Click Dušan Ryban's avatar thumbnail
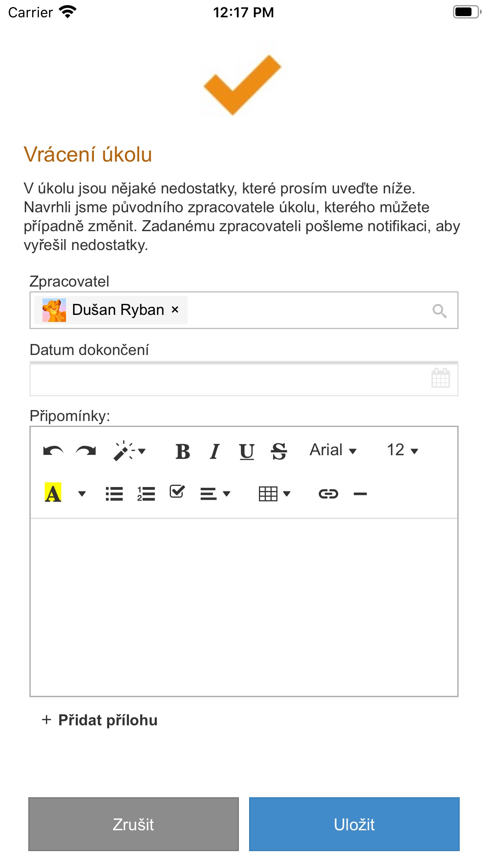 pos(54,310)
